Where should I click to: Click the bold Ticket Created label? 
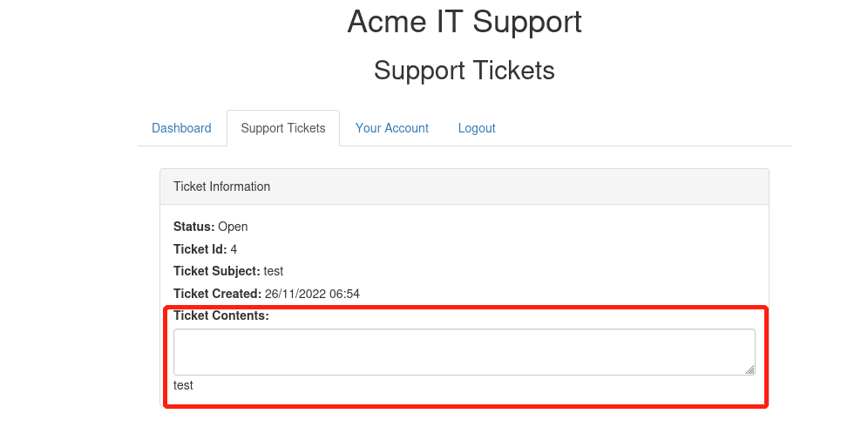click(217, 294)
